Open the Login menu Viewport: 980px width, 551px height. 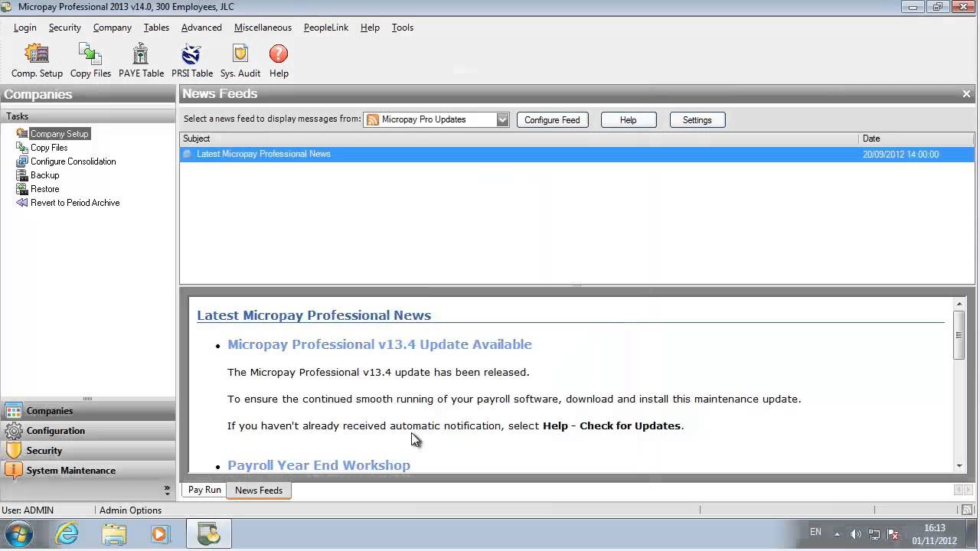[24, 28]
